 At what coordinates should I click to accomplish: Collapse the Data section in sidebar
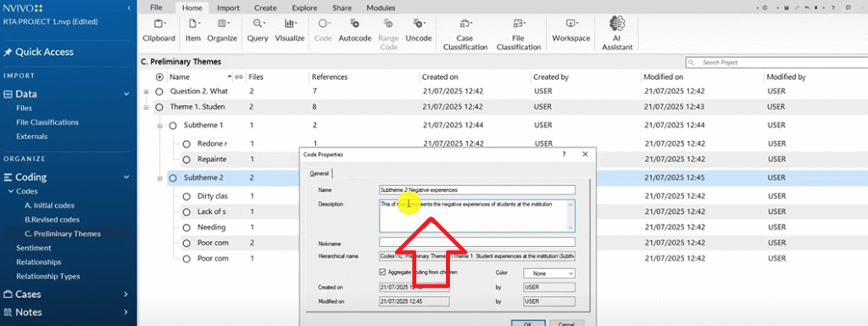pos(126,94)
